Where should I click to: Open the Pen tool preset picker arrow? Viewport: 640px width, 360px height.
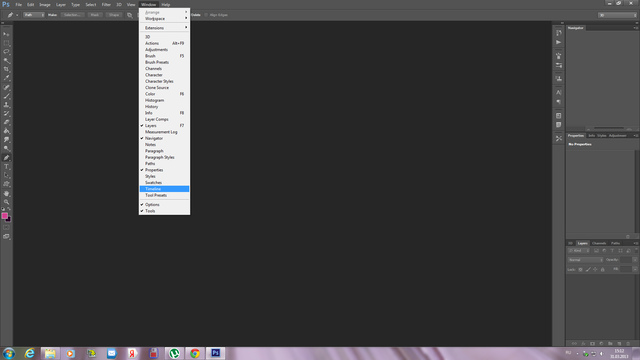17,15
